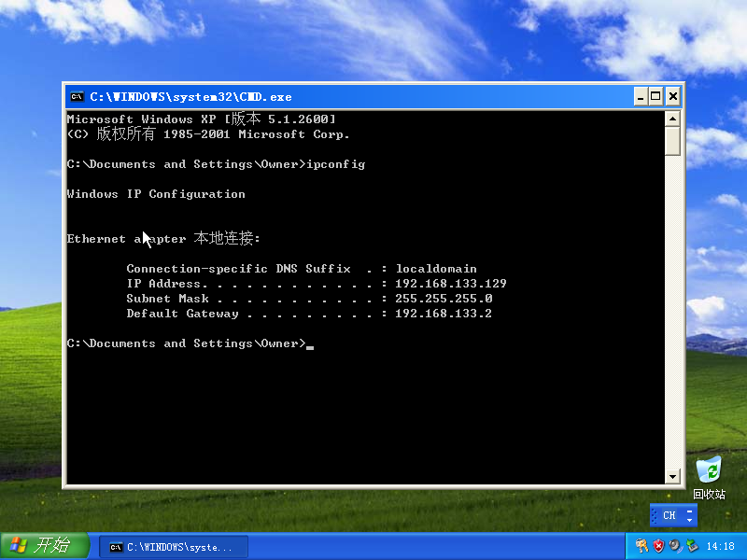Click the last command prompt line
Screen dimensions: 747x560
[190, 343]
